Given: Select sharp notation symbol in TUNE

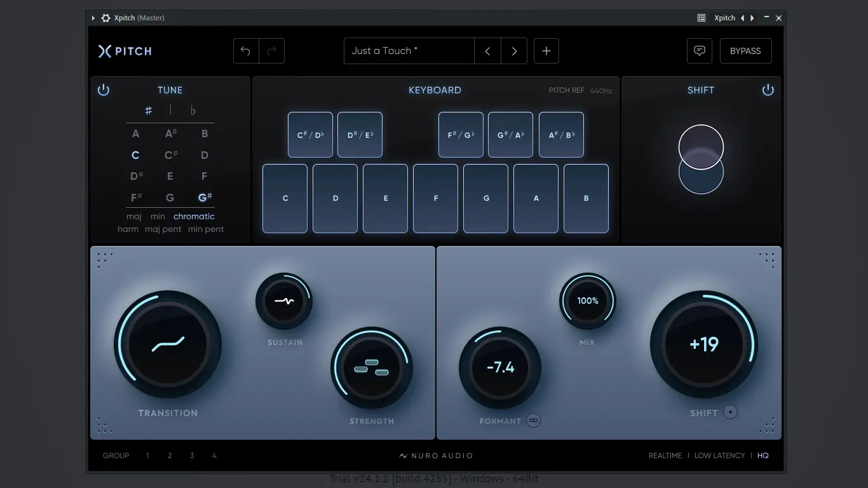Looking at the screenshot, I should [x=149, y=111].
